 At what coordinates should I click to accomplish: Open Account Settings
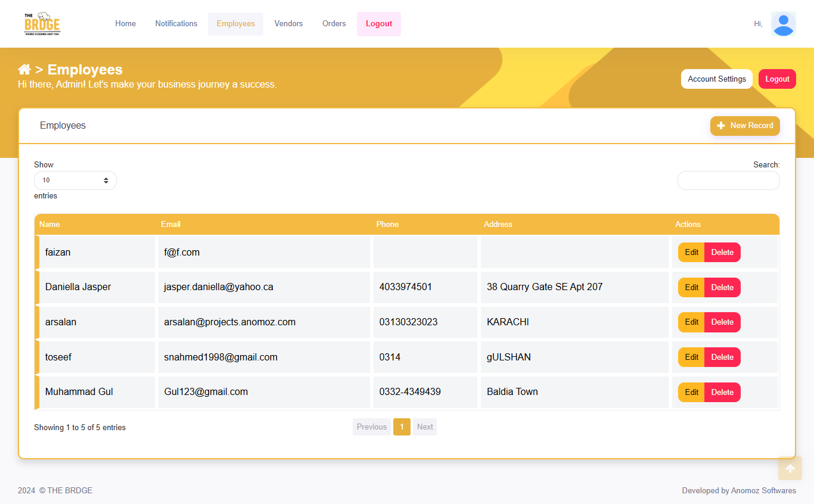tap(716, 79)
